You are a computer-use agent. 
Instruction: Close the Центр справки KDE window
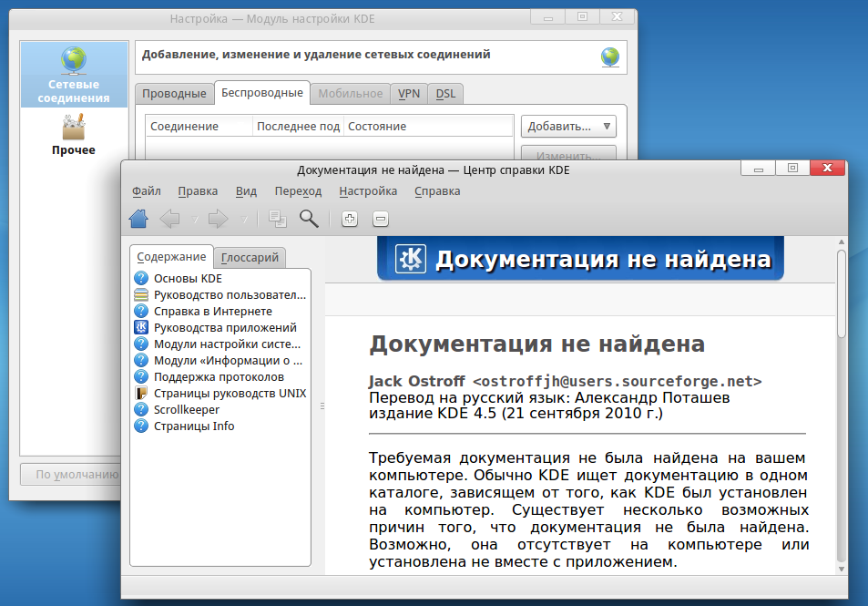[828, 169]
